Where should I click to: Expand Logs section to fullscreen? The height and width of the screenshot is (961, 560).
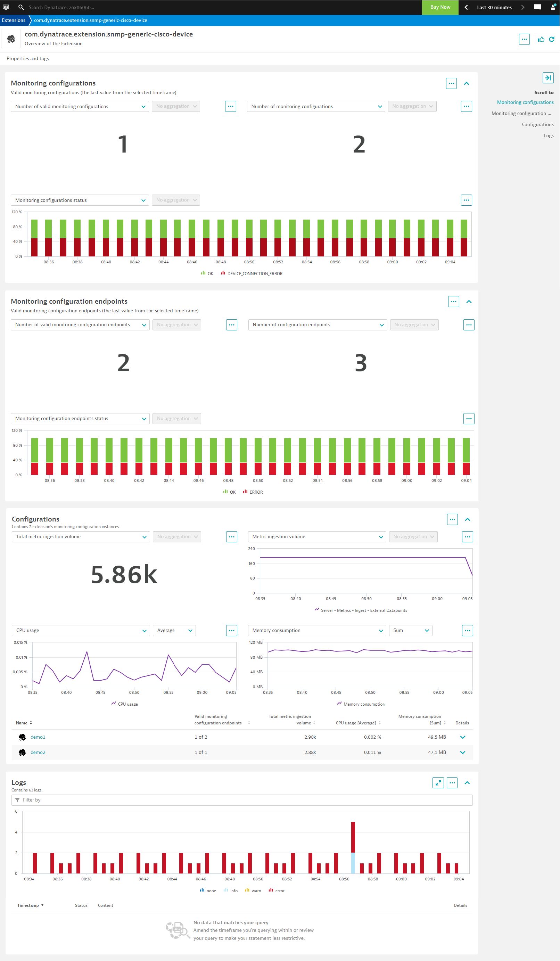click(438, 783)
